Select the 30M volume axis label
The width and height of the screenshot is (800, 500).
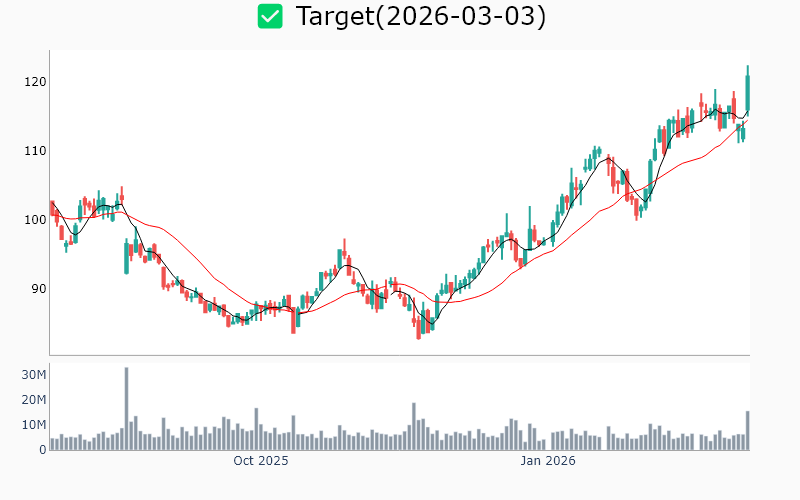[34, 375]
